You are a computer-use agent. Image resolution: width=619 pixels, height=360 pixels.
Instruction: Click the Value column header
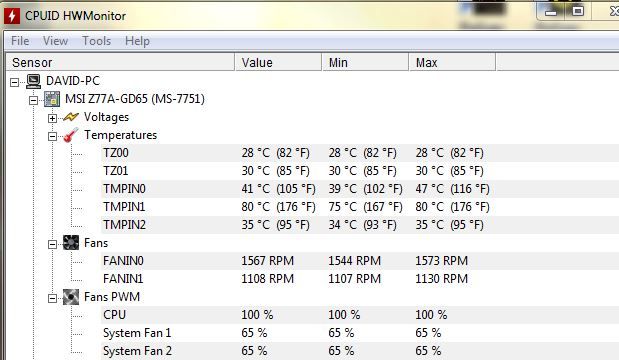[x=278, y=62]
